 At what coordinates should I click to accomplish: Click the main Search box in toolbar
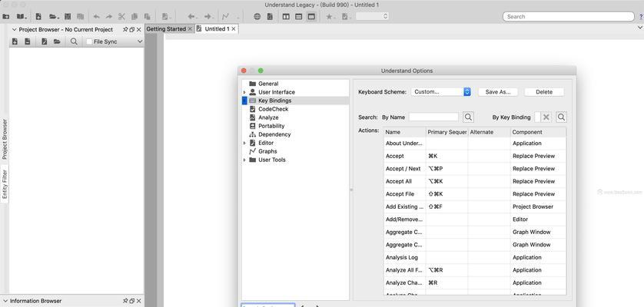point(569,16)
